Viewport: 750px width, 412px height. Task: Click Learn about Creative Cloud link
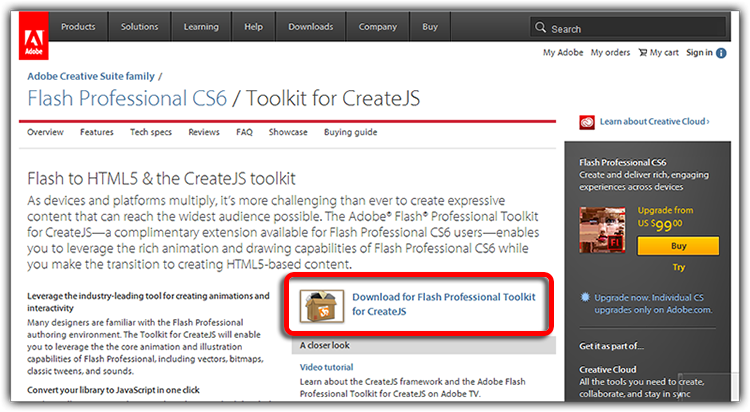[x=654, y=122]
